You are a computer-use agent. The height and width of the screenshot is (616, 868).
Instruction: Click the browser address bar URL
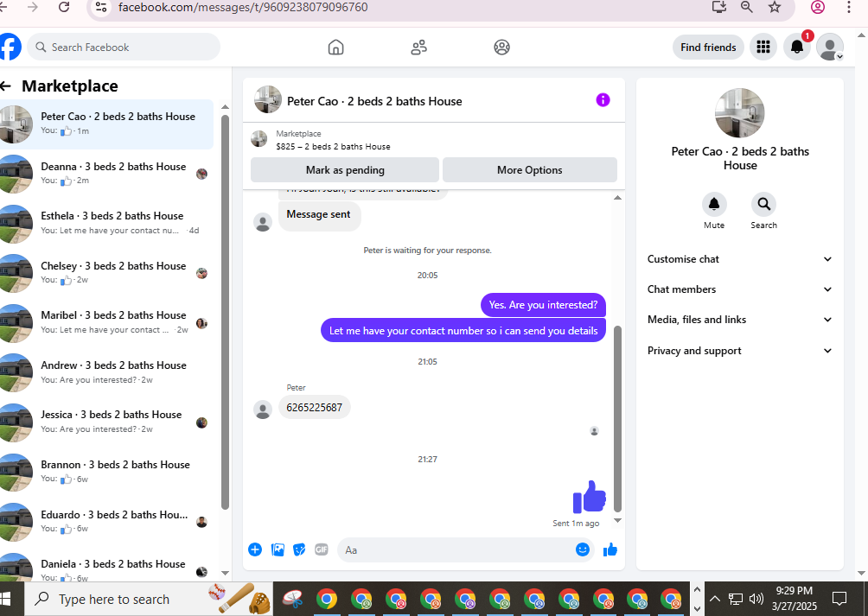[243, 7]
